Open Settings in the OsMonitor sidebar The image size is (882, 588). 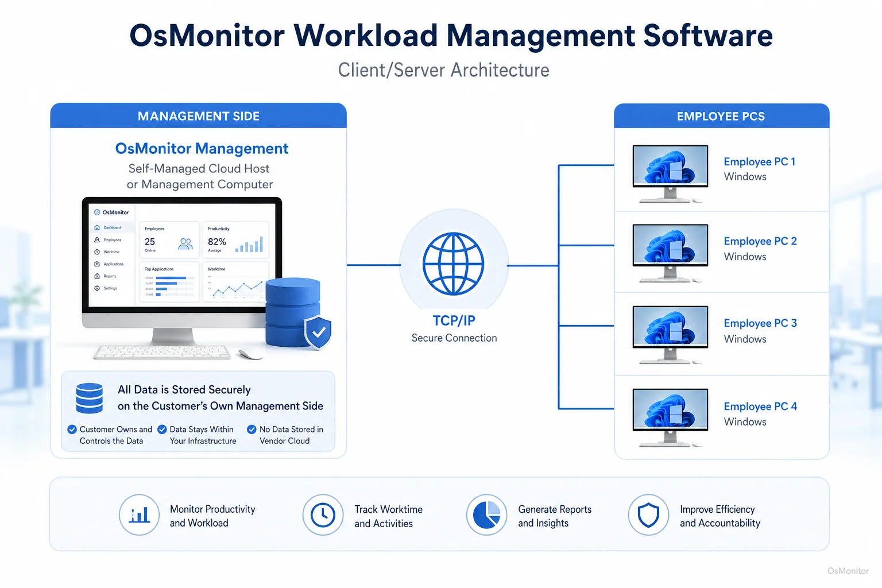[x=106, y=288]
